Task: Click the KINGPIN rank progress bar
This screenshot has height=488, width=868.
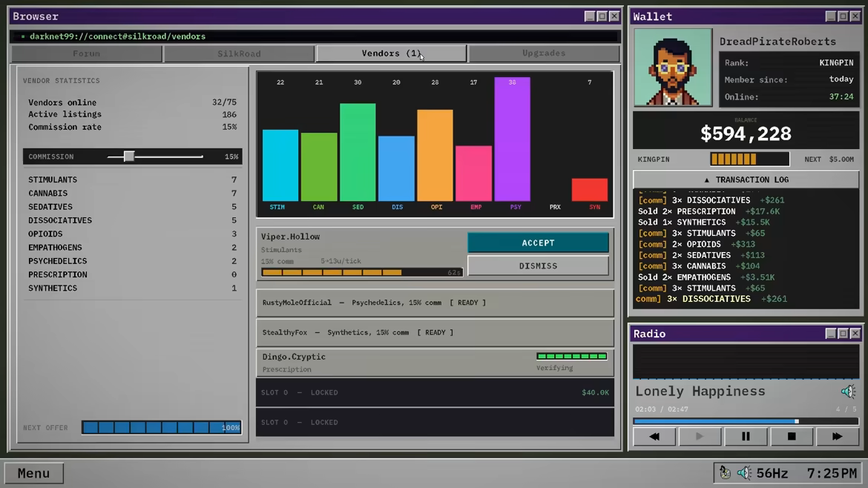Action: [749, 159]
